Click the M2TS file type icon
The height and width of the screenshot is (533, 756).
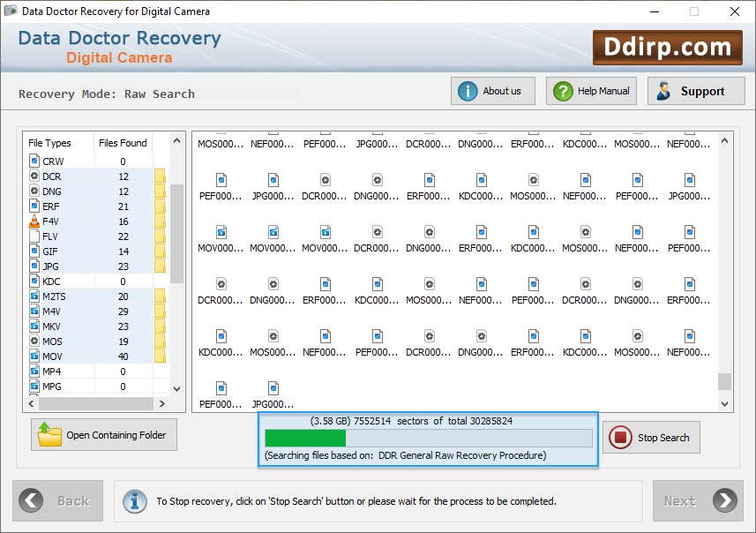pyautogui.click(x=34, y=296)
